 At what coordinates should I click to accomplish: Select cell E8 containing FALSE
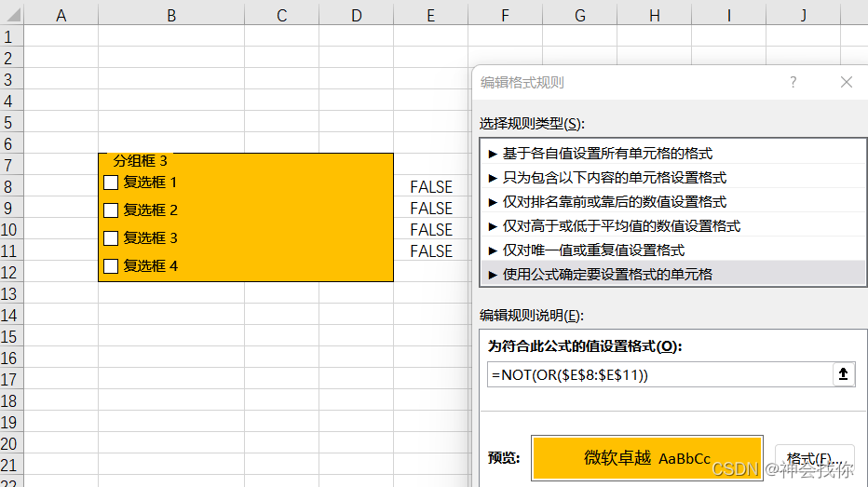[430, 186]
